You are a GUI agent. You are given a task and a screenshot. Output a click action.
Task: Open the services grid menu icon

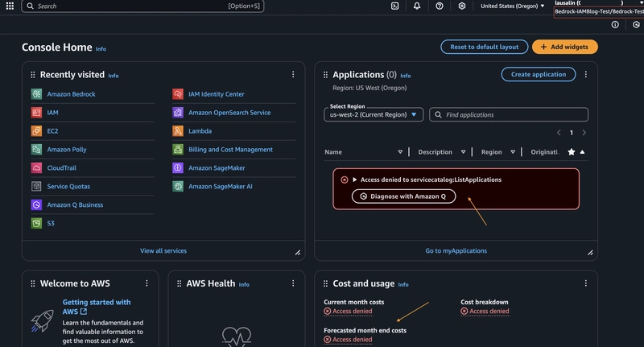click(10, 6)
